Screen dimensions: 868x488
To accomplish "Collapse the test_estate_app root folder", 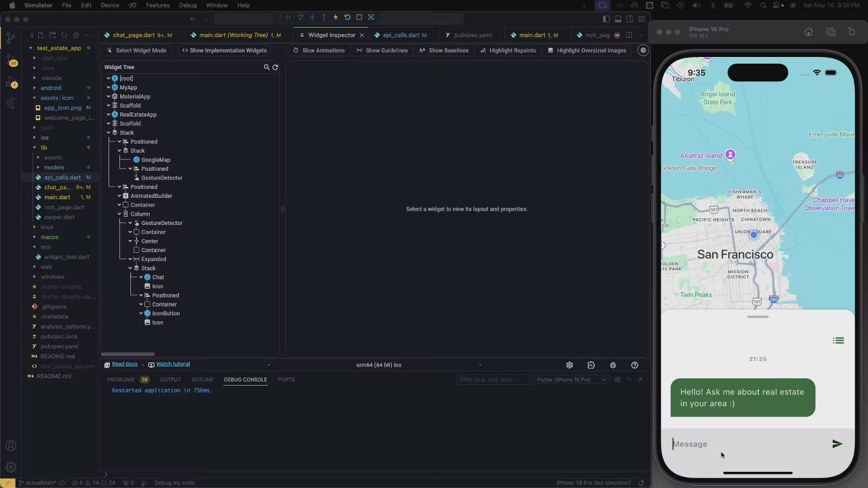I will [x=31, y=48].
